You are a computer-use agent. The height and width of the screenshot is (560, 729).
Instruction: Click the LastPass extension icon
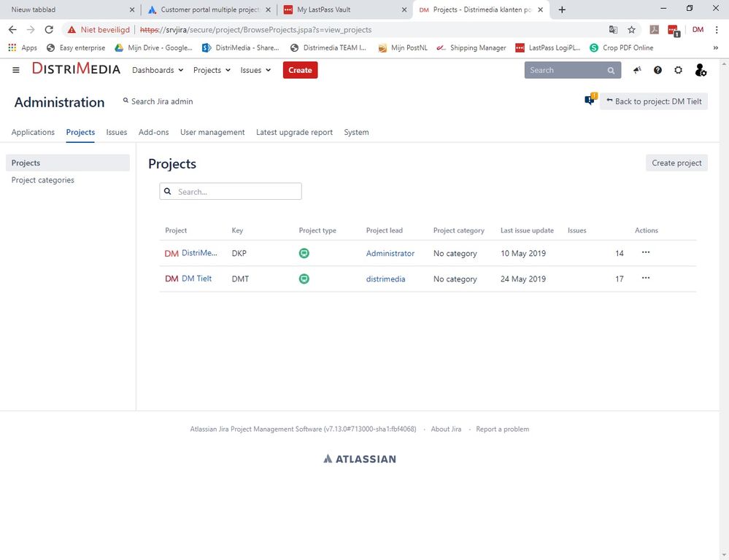(674, 31)
